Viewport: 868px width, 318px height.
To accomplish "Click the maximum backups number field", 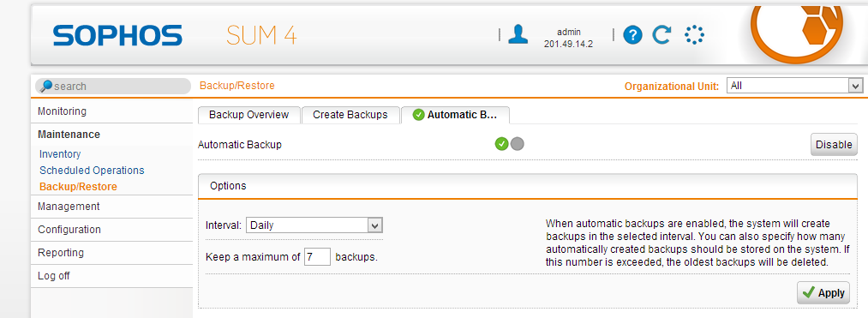I will [x=317, y=257].
